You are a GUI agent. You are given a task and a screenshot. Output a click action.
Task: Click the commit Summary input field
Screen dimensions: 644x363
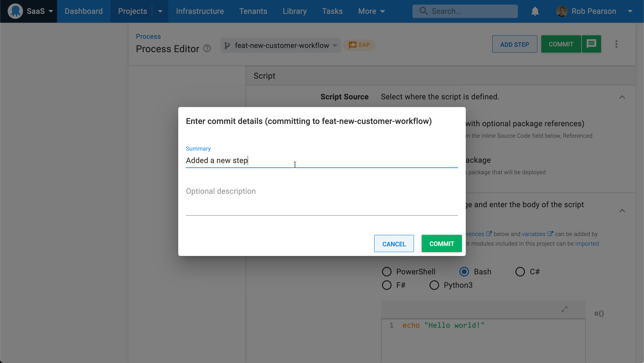pyautogui.click(x=322, y=160)
